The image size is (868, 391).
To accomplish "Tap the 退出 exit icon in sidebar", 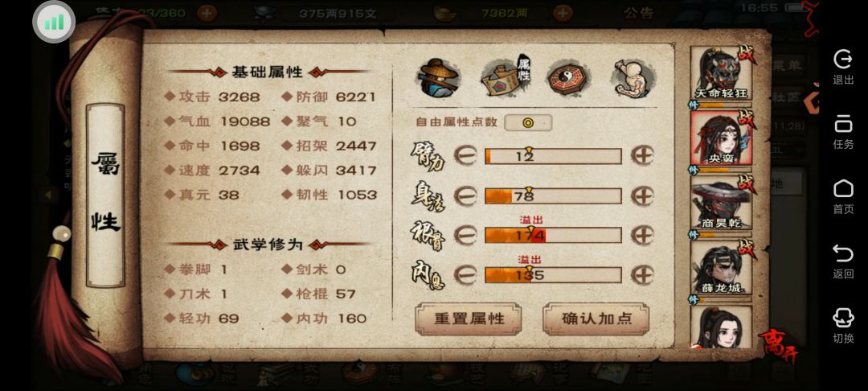I will pos(843,67).
